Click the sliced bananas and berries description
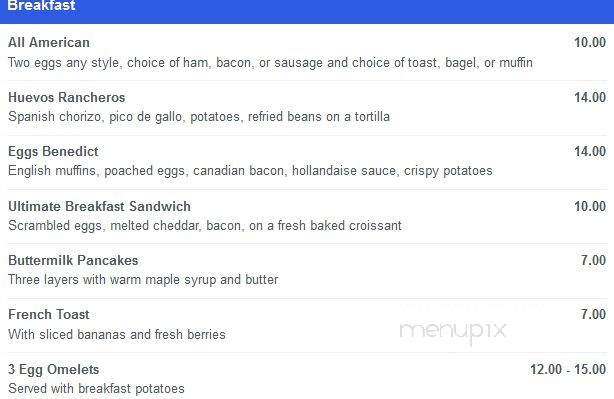Screen dimensions: 614x399 tap(117, 334)
